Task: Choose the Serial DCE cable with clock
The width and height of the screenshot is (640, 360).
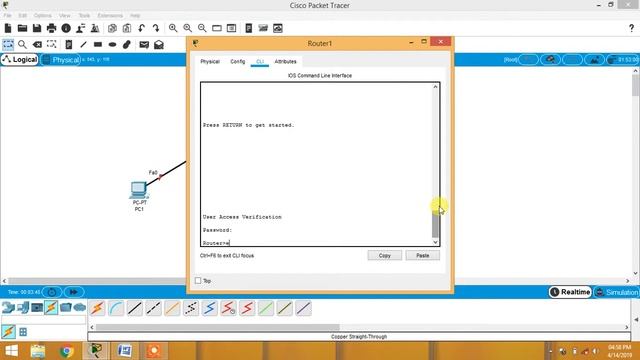Action: pos(229,308)
